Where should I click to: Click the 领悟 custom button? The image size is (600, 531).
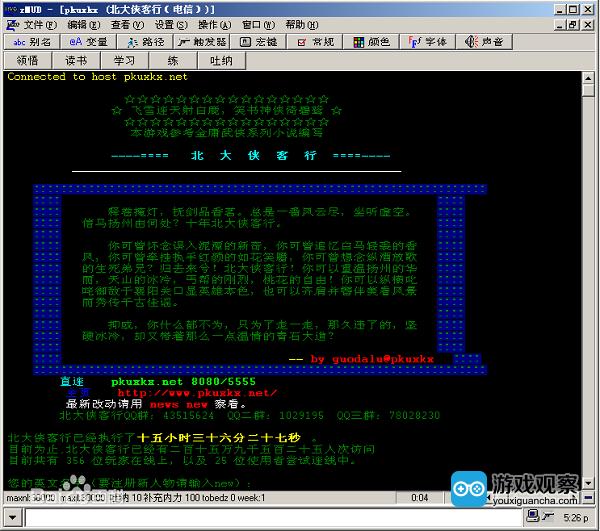[x=28, y=60]
